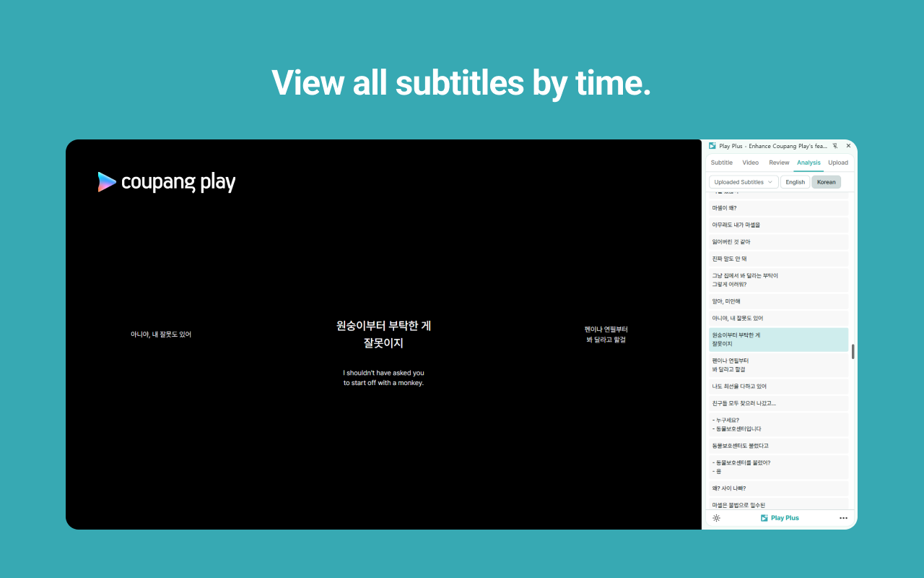Open the ellipsis options menu at bottom right
This screenshot has height=578, width=924.
[843, 518]
